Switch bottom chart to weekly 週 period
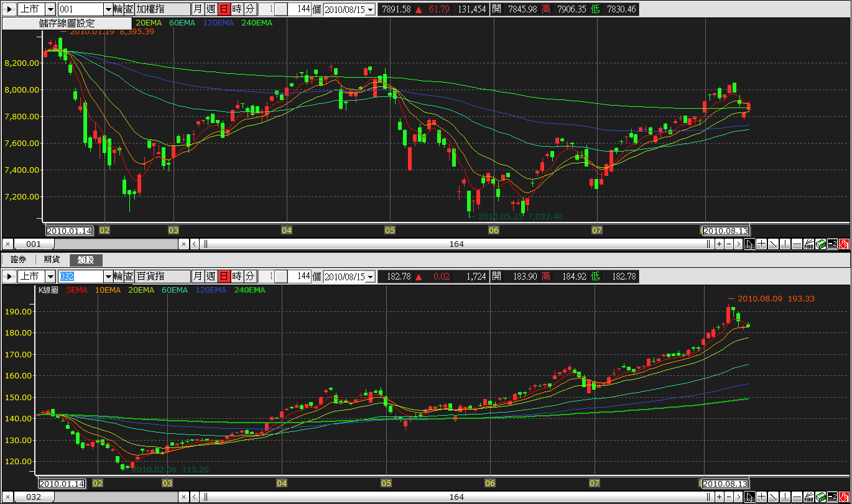Viewport: 852px width, 504px height. [211, 277]
